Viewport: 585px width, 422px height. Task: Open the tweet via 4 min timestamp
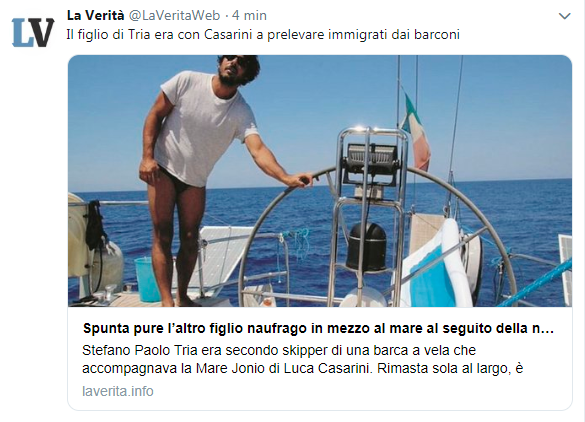249,15
